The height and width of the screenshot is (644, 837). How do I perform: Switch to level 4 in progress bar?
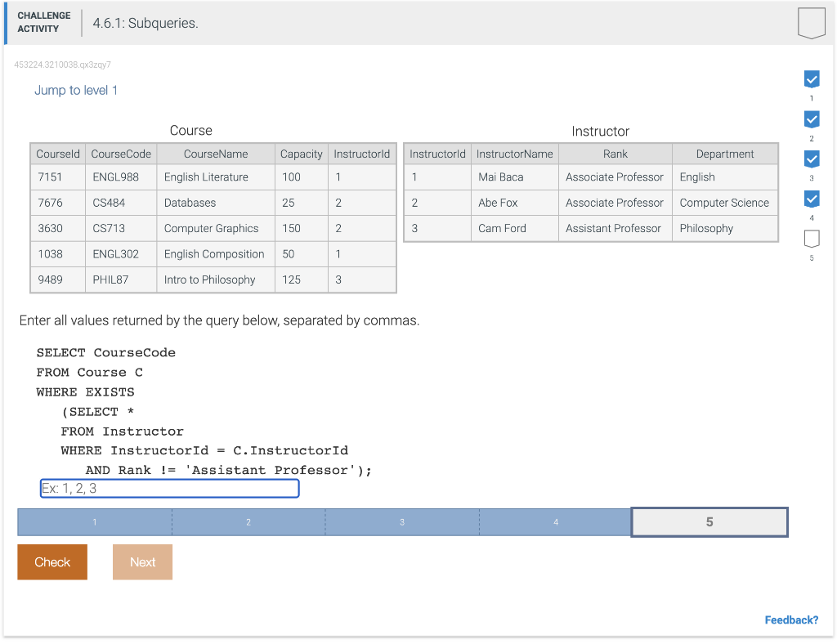[x=555, y=521]
